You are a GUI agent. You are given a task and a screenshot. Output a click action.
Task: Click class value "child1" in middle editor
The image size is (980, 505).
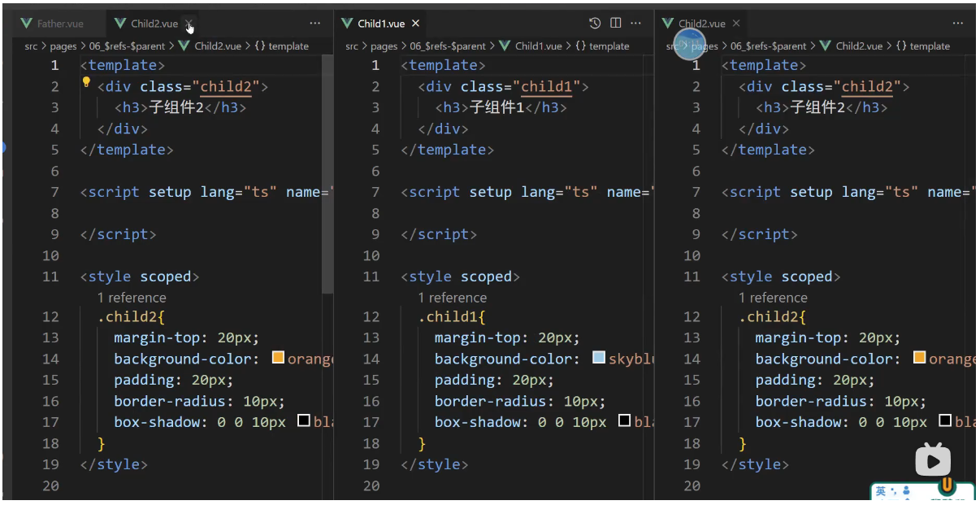547,86
